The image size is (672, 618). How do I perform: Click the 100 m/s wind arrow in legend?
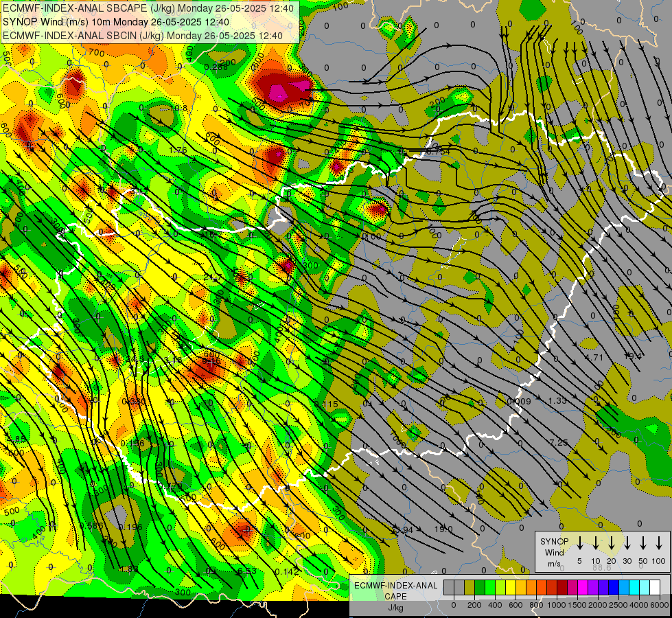pos(659,542)
